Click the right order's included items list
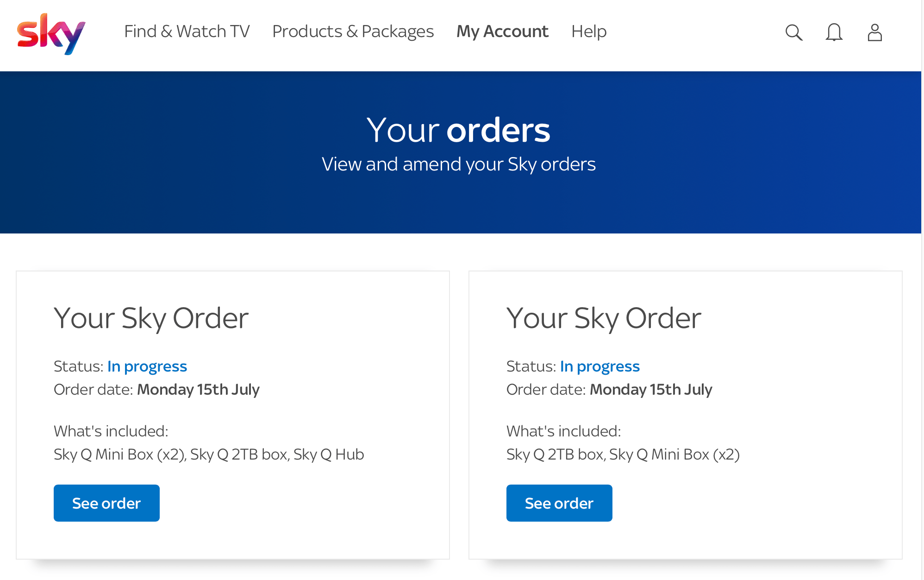The height and width of the screenshot is (580, 924). (x=623, y=454)
